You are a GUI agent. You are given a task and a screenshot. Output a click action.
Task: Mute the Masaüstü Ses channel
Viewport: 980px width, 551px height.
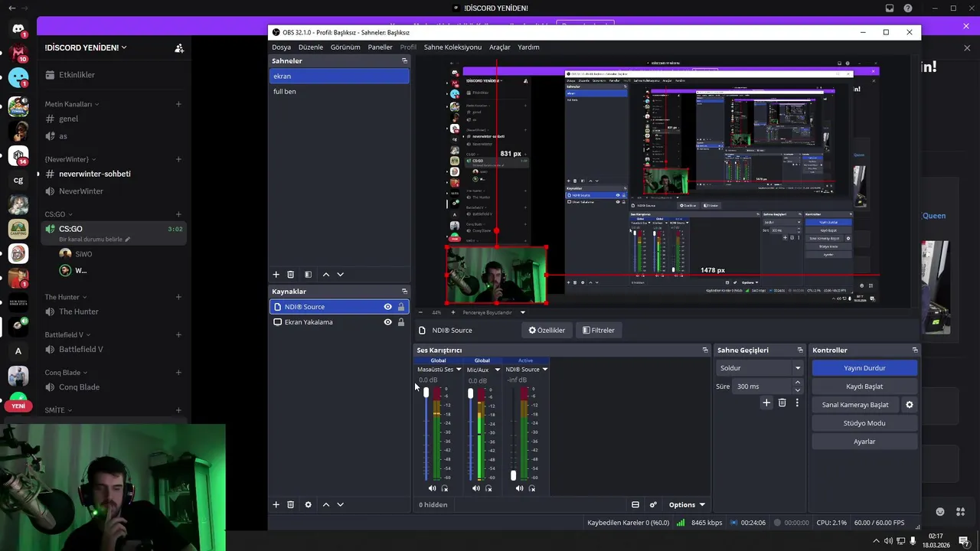coord(432,488)
